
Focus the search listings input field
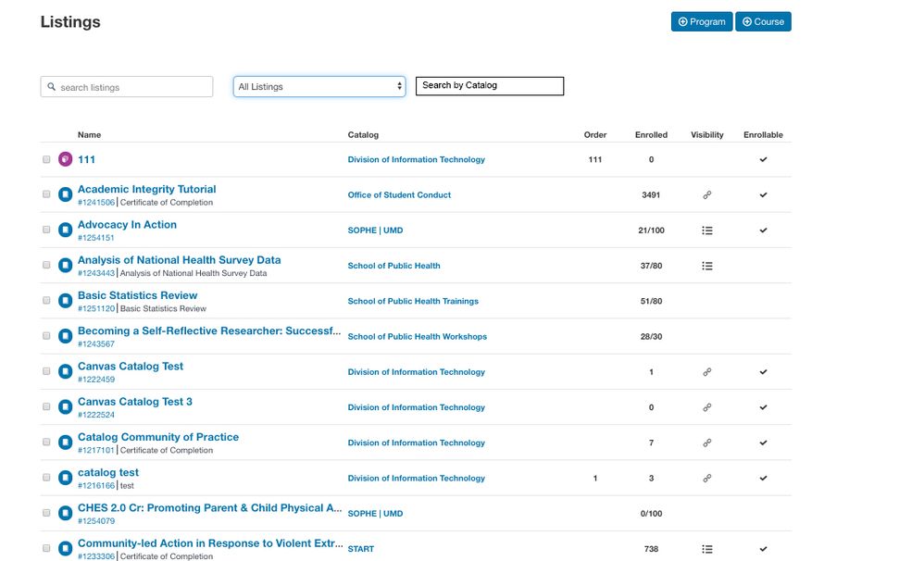click(127, 87)
